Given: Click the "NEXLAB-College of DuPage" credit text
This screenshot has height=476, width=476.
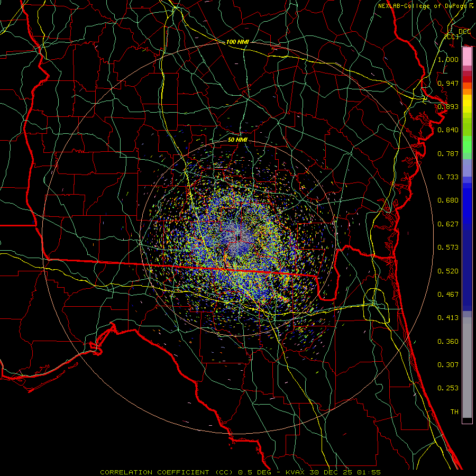Looking at the screenshot, I should click(422, 6).
